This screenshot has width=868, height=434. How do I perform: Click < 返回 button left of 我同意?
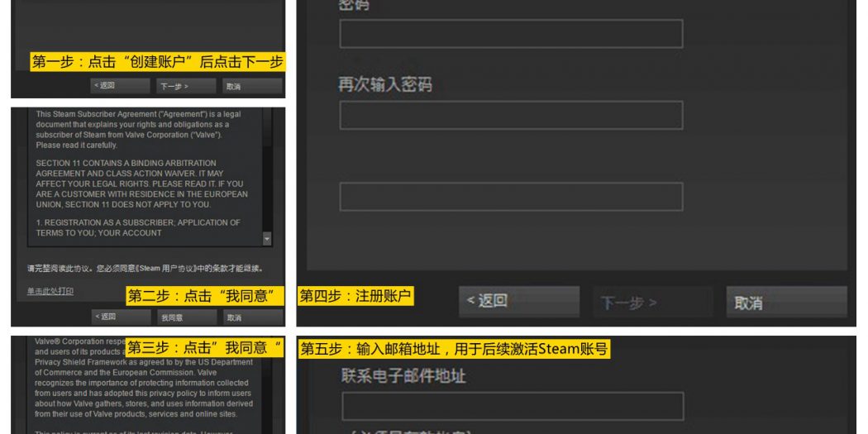pos(122,317)
